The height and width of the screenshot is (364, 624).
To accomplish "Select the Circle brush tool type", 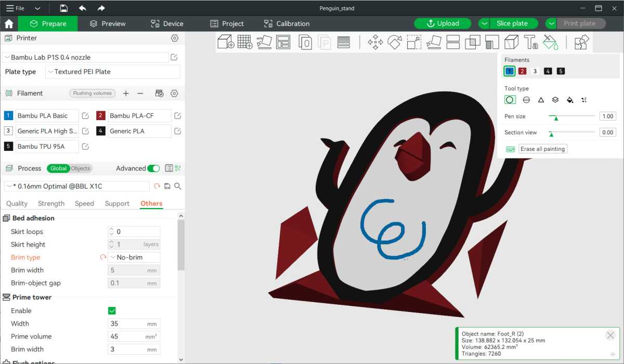I will [x=510, y=100].
